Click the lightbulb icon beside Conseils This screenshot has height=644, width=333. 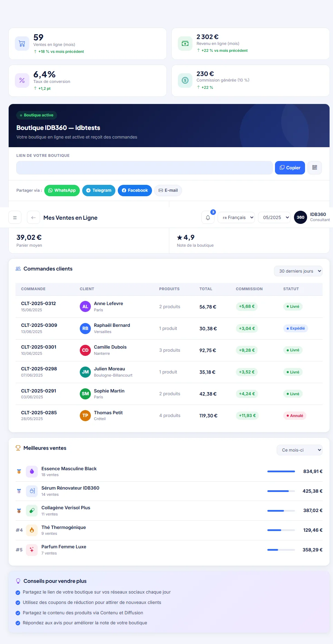[18, 581]
